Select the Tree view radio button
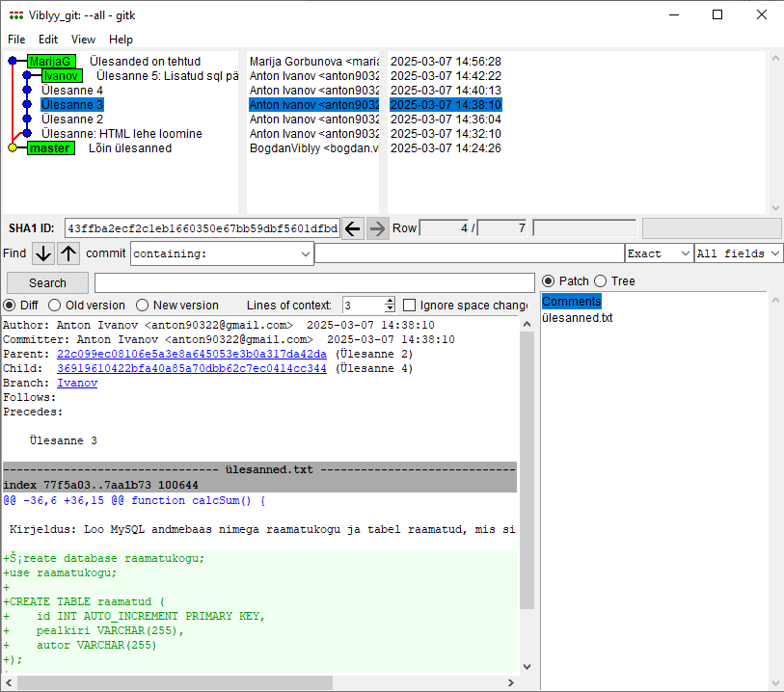 pyautogui.click(x=600, y=281)
